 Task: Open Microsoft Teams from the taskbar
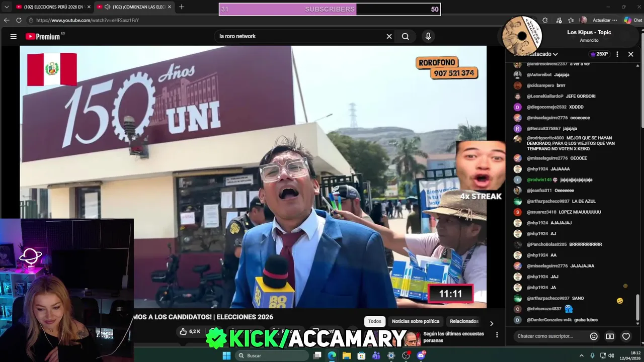[x=376, y=355]
